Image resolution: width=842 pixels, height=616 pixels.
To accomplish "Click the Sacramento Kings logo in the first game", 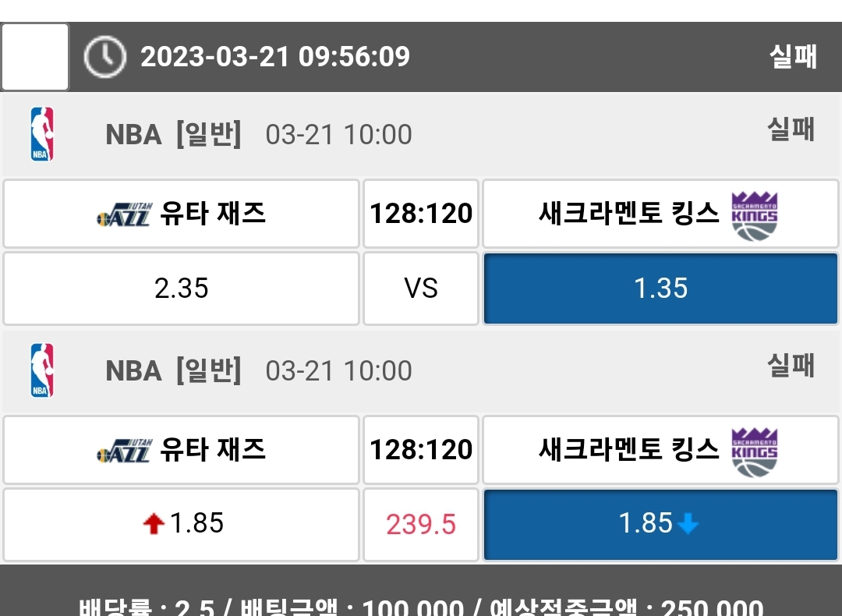I will (x=755, y=215).
